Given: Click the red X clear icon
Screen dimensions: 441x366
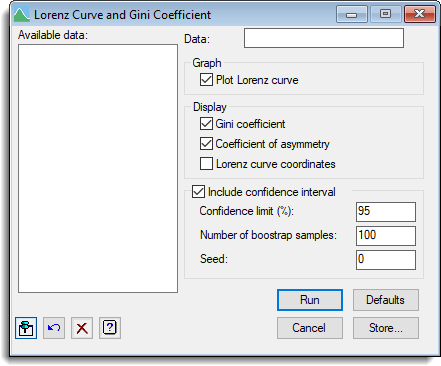Looking at the screenshot, I should [x=82, y=328].
